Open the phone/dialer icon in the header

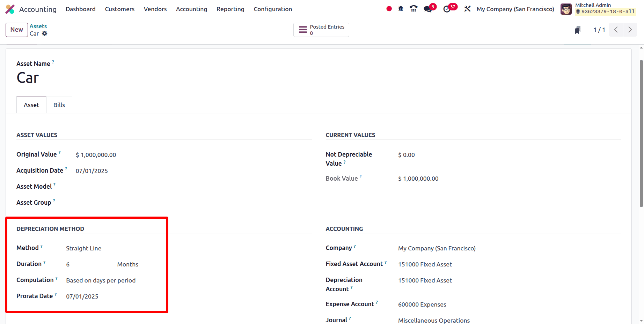pos(414,9)
